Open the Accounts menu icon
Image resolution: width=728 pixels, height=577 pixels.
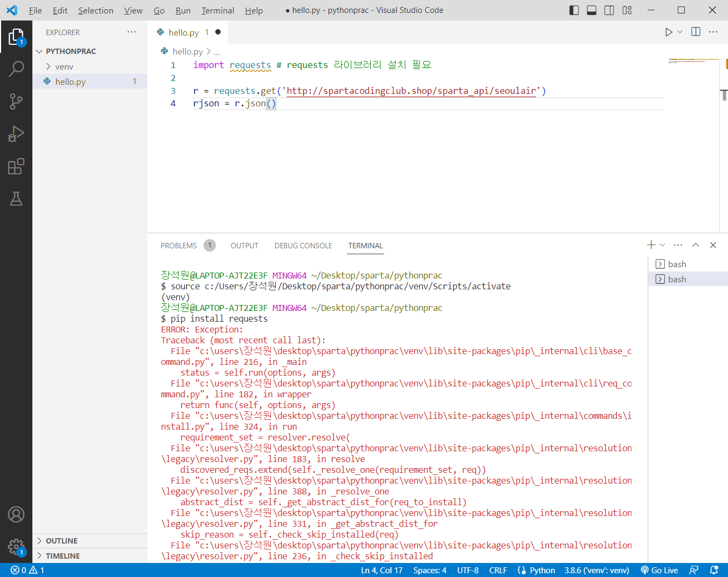click(x=16, y=514)
